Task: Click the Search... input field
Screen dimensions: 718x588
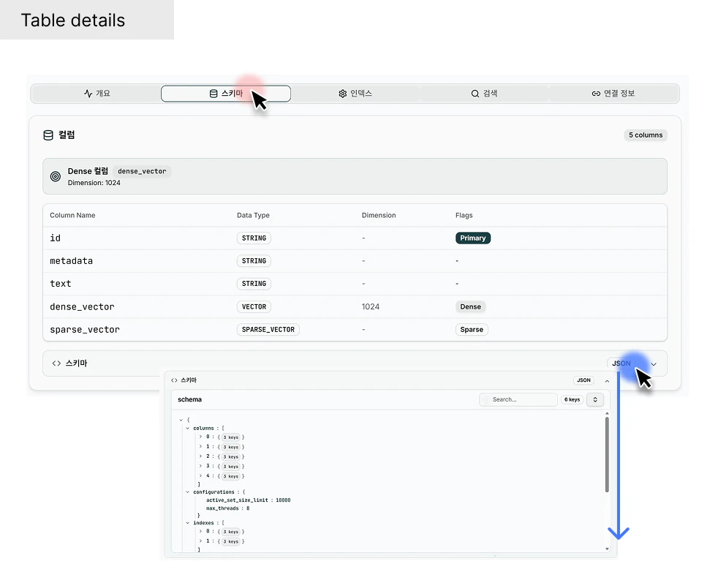Action: (x=518, y=399)
